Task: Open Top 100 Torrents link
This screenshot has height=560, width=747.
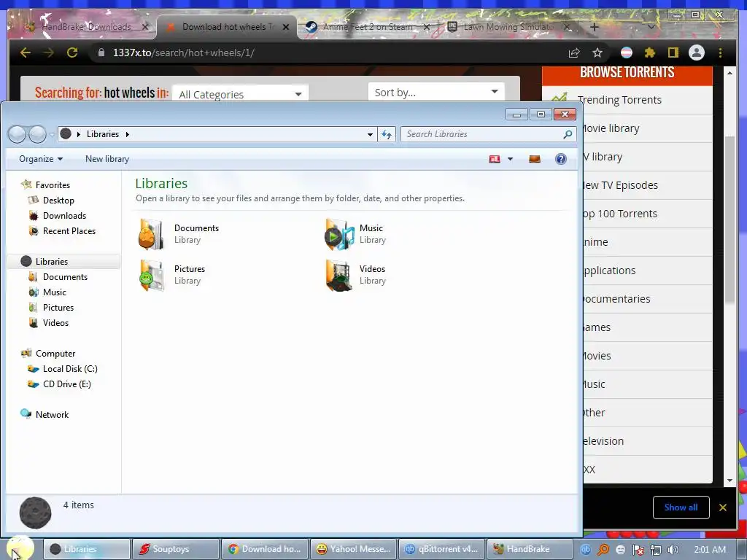Action: pos(620,214)
